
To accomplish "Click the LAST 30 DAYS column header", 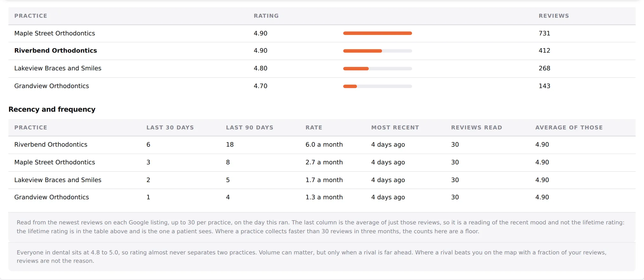I will [x=170, y=128].
